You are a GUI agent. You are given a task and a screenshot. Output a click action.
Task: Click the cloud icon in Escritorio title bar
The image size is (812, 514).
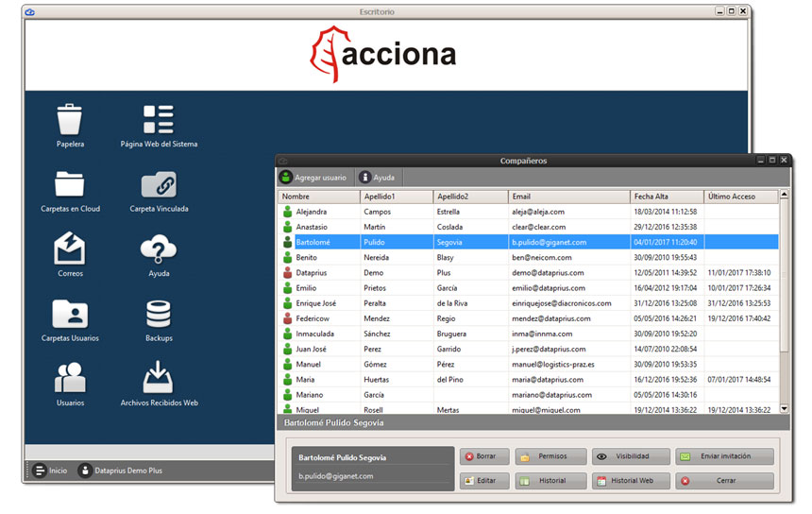click(x=30, y=11)
